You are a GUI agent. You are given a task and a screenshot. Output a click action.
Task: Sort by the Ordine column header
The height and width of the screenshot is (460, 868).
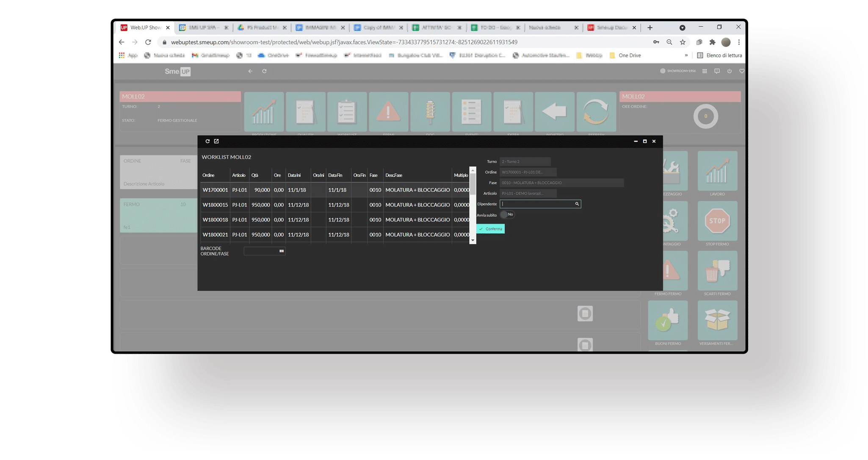[208, 175]
